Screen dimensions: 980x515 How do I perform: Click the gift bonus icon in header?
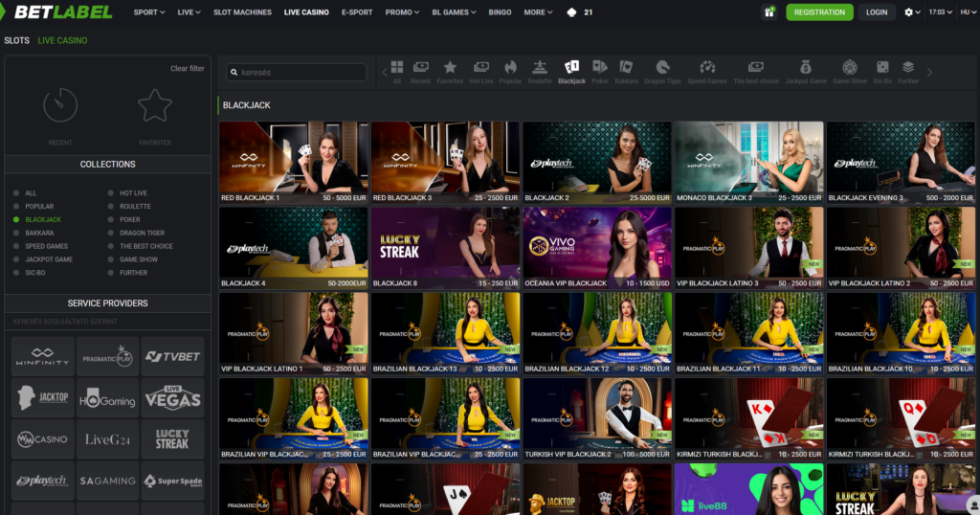click(x=769, y=12)
